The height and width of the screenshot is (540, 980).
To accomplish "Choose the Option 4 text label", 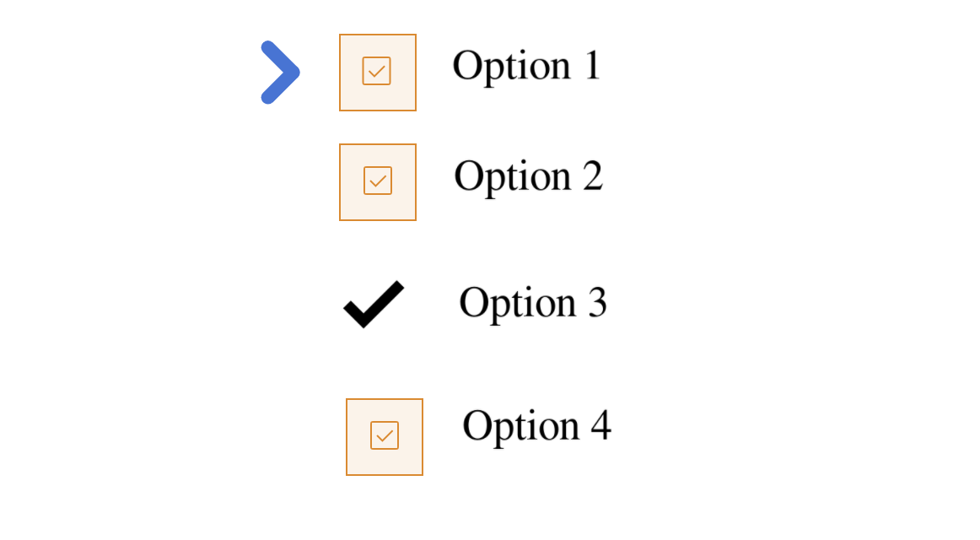I will coord(536,427).
